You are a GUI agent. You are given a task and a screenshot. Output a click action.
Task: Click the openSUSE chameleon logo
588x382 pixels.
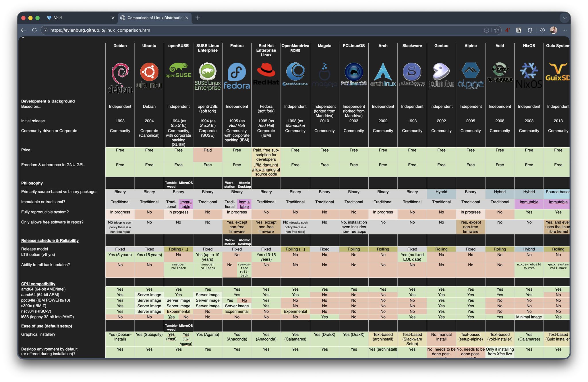[178, 71]
